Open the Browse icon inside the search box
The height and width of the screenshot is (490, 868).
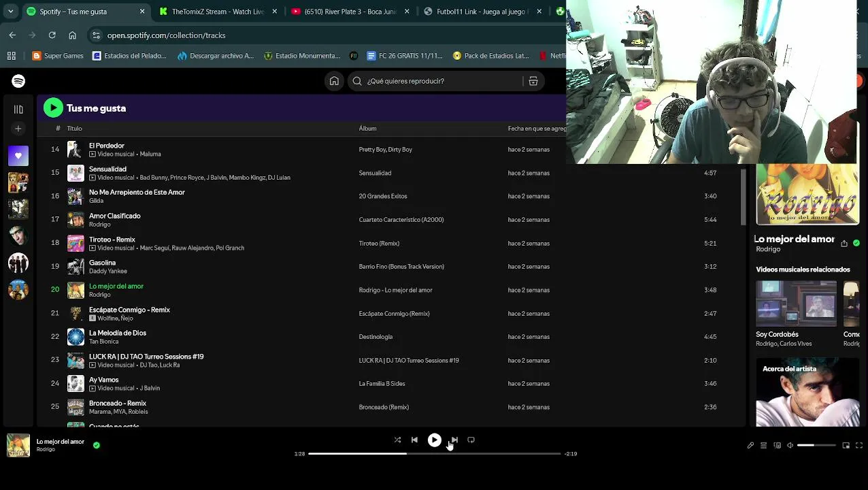click(x=533, y=81)
